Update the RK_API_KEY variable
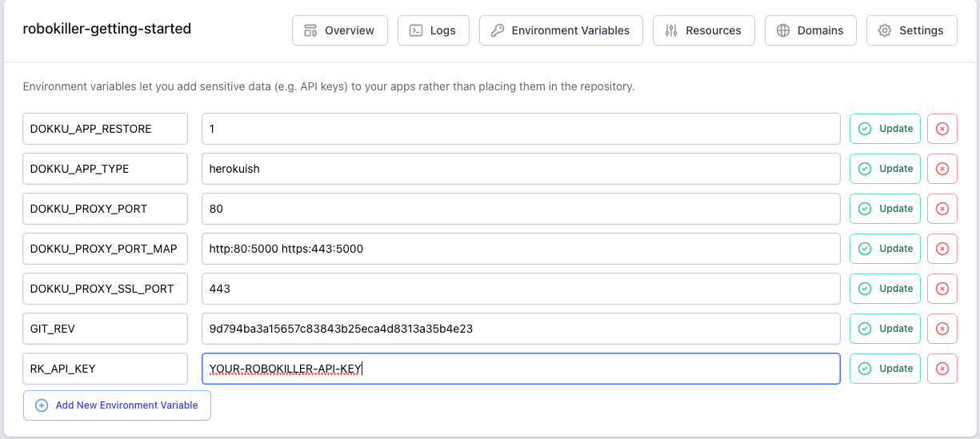Screen dimensions: 980x439 (885, 369)
